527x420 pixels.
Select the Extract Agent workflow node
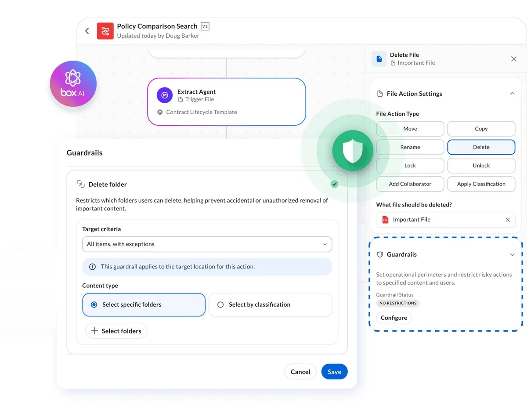pyautogui.click(x=227, y=102)
